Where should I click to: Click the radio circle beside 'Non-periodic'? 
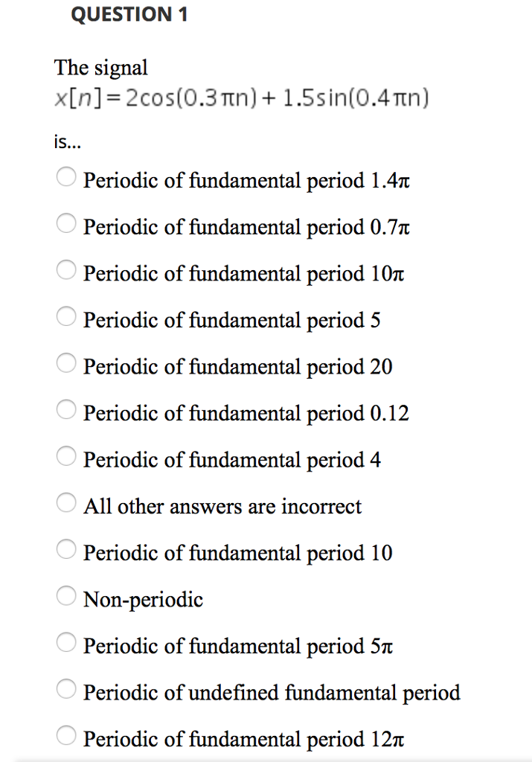coord(65,595)
